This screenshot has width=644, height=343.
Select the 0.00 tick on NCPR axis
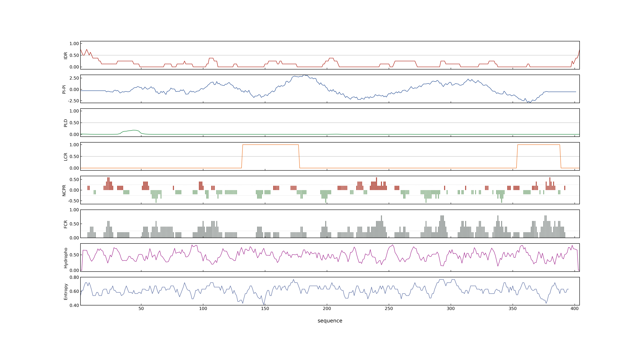pyautogui.click(x=74, y=190)
